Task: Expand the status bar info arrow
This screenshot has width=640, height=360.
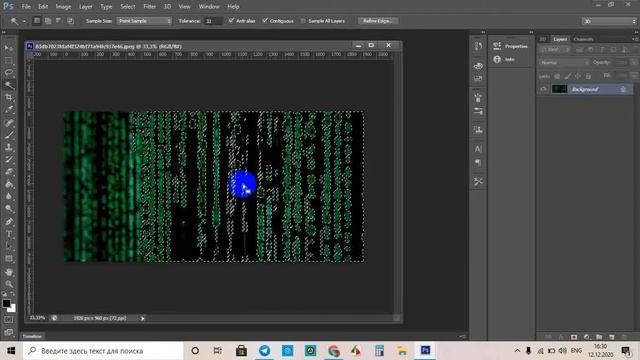Action: (x=142, y=318)
